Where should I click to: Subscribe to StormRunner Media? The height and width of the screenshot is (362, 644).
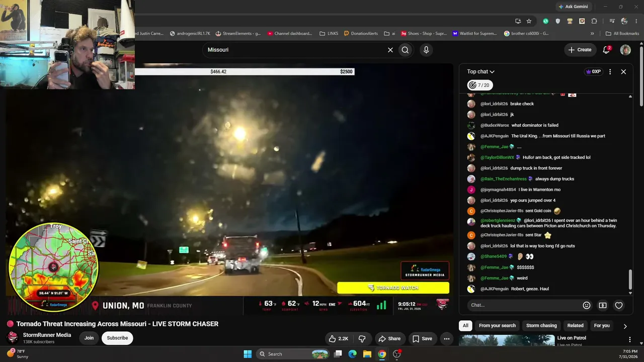[x=117, y=338]
